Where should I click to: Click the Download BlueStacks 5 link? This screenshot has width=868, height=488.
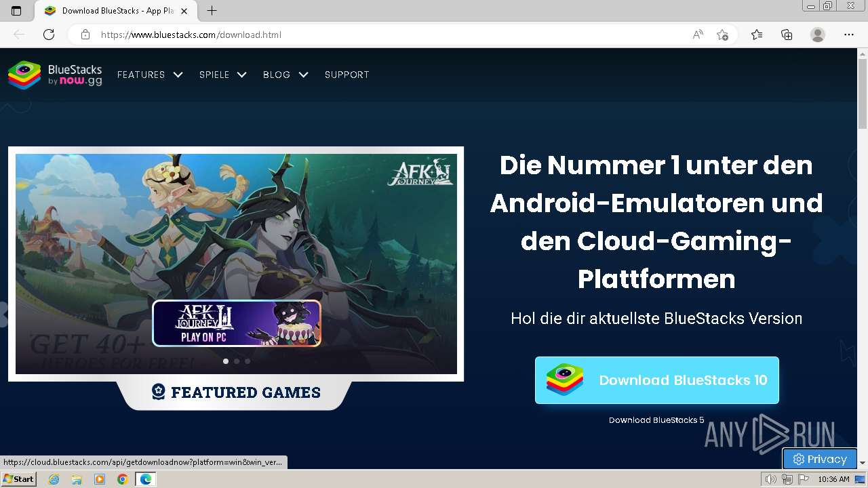pos(656,420)
